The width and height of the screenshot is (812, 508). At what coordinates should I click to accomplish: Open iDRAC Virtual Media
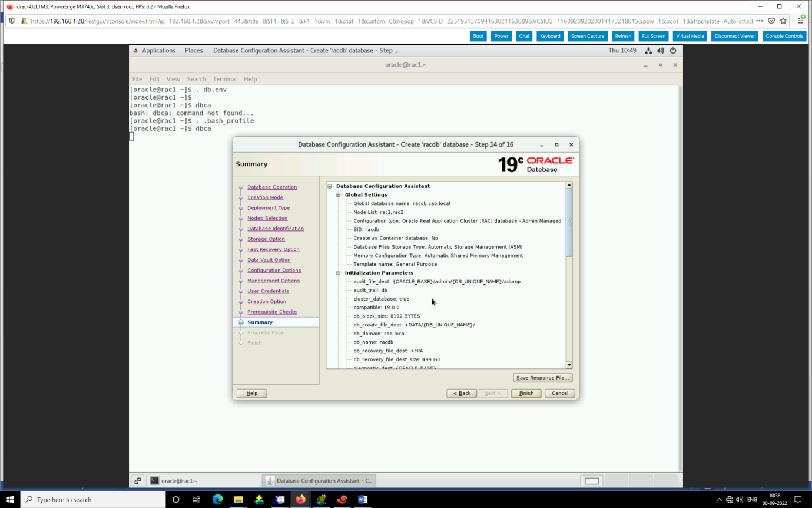[x=690, y=36]
